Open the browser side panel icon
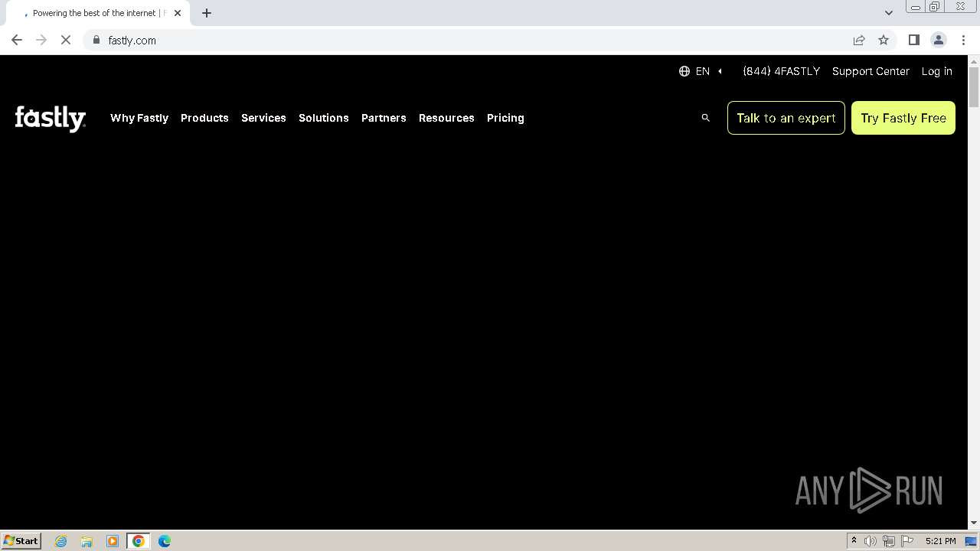The height and width of the screenshot is (551, 980). [913, 40]
